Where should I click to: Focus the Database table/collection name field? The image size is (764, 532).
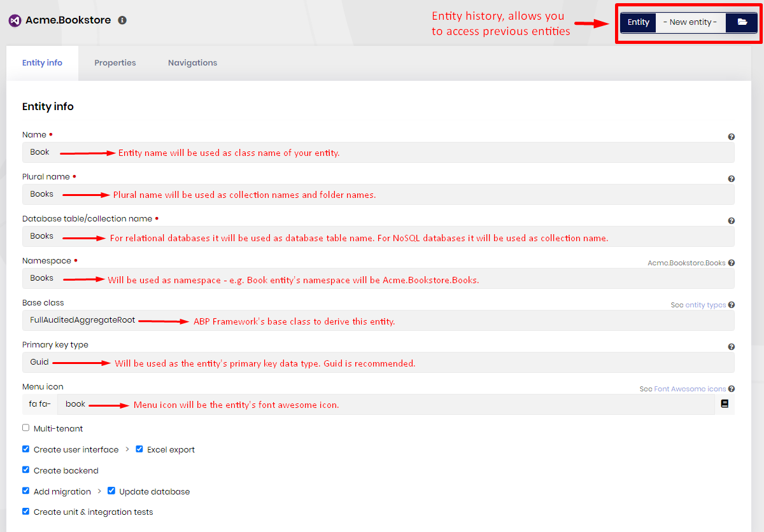[x=378, y=236]
